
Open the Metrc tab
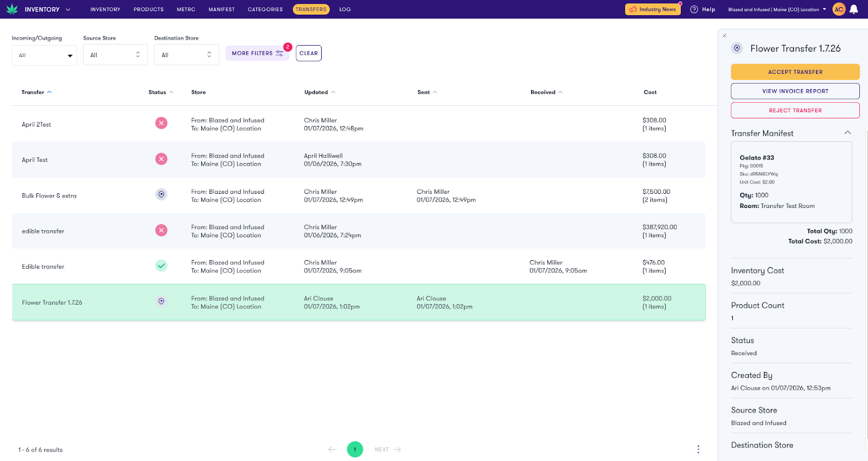tap(186, 9)
